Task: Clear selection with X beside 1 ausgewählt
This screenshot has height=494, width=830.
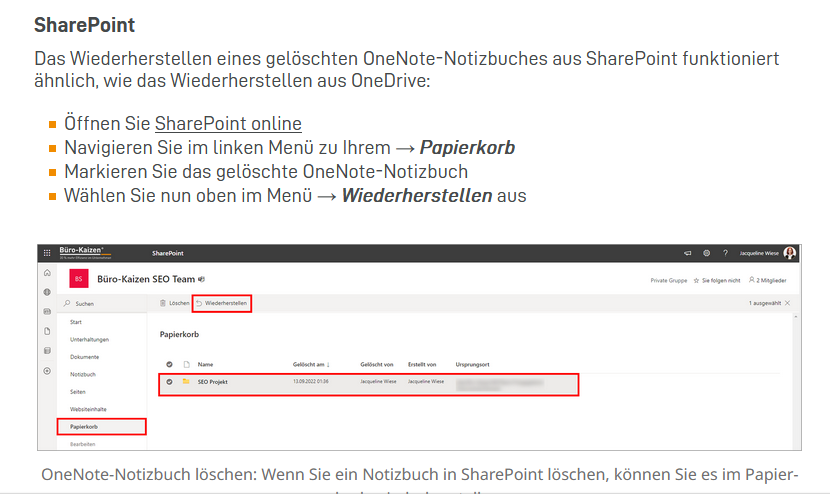Action: [788, 303]
